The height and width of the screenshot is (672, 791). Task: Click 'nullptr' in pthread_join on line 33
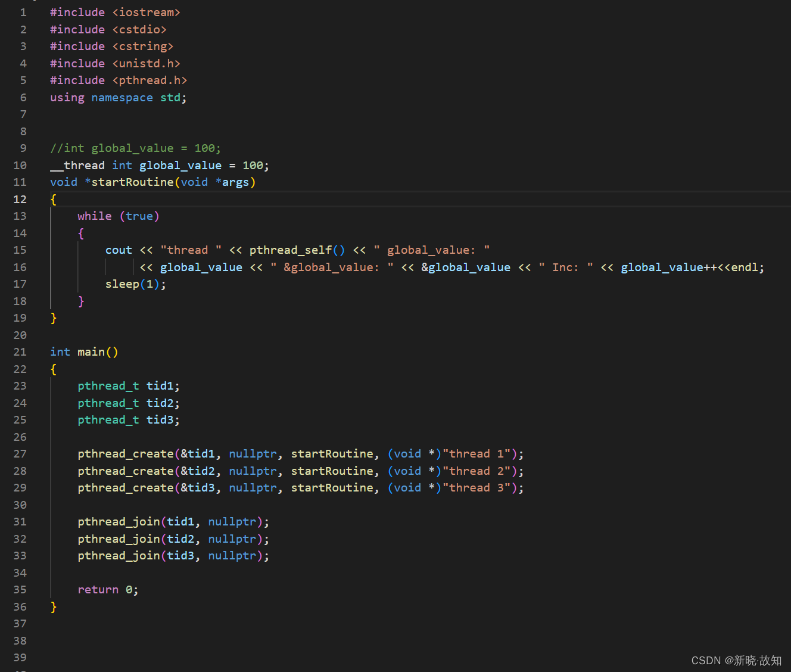click(232, 556)
